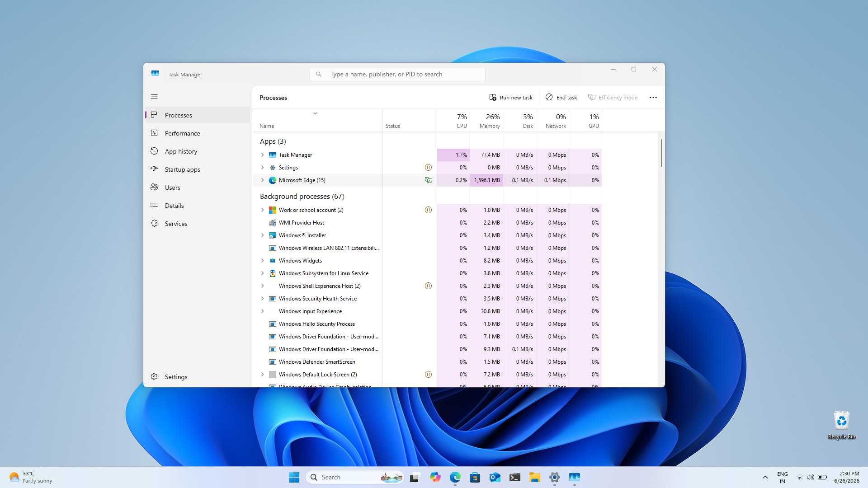The image size is (868, 488).
Task: Click suspended status icon on Settings row
Action: (x=428, y=168)
